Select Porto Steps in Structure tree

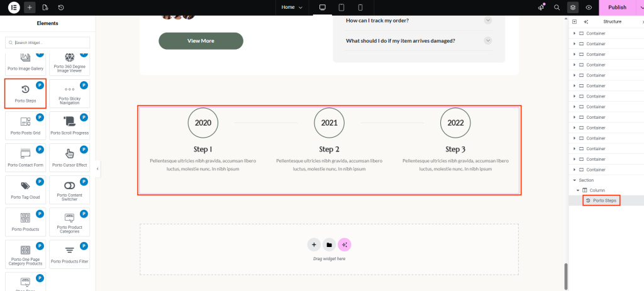point(604,200)
